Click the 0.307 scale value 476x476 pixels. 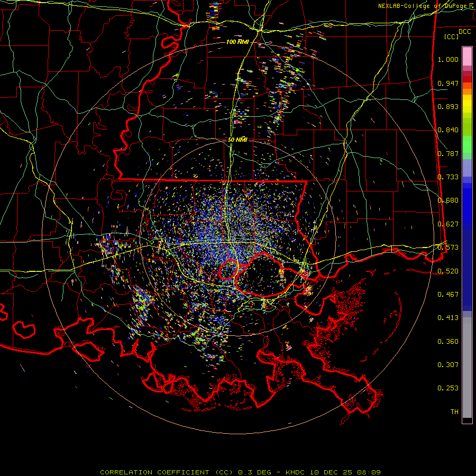448,365
